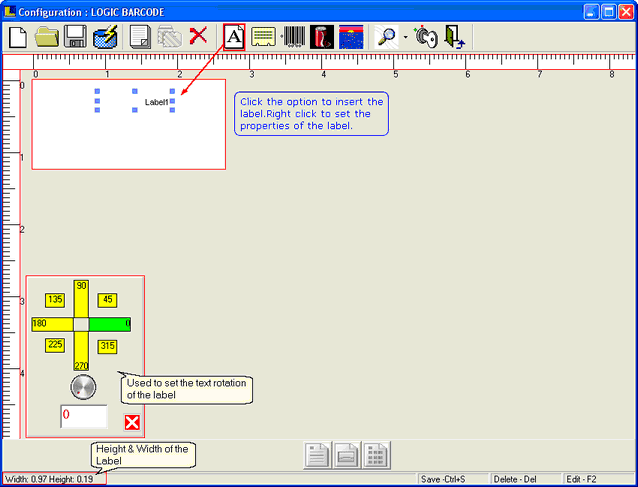
Task: Set rotation to 225 degrees
Action: (x=55, y=345)
